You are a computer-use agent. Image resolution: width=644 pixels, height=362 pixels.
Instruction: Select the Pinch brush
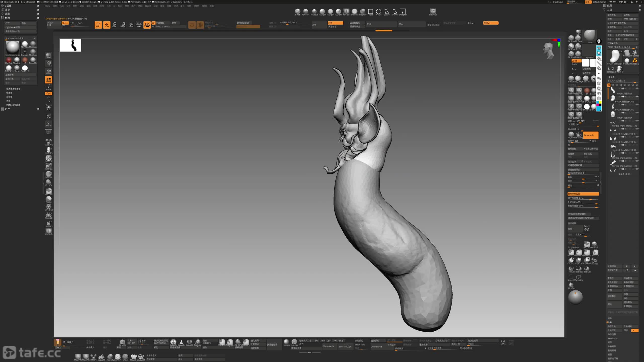click(x=297, y=12)
